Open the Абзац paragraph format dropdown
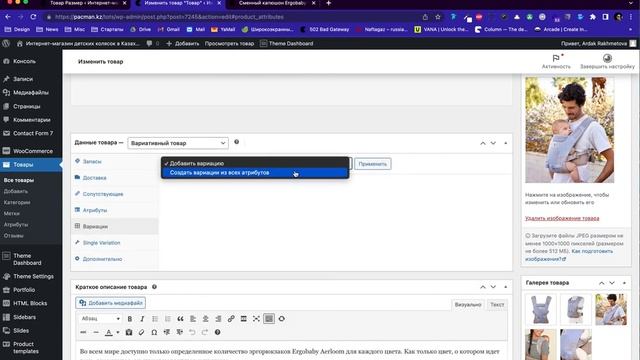The image size is (640, 360). [100, 319]
